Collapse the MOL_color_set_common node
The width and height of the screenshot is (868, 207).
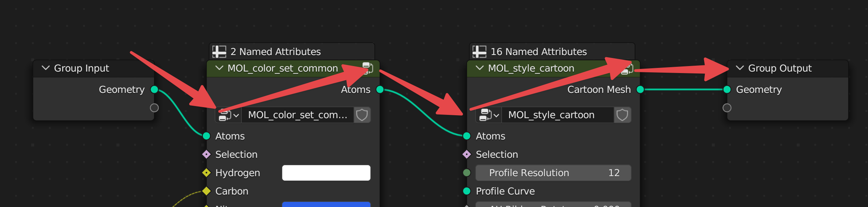pos(219,68)
